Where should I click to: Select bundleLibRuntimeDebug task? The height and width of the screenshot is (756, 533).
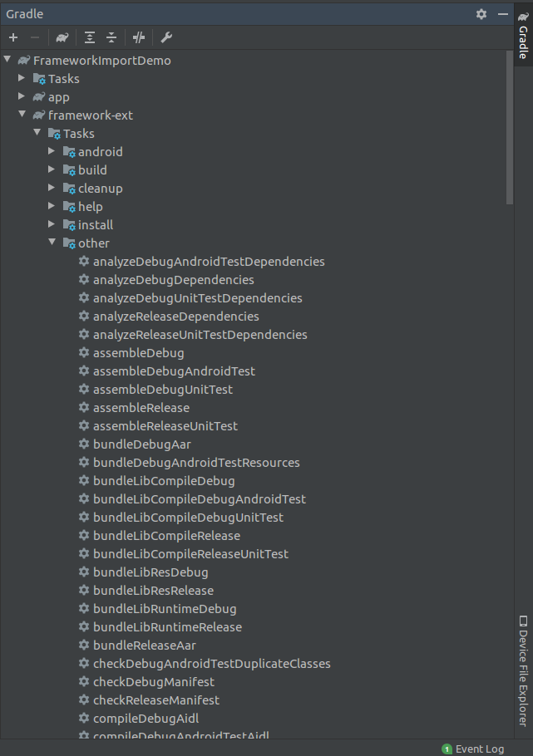point(165,609)
